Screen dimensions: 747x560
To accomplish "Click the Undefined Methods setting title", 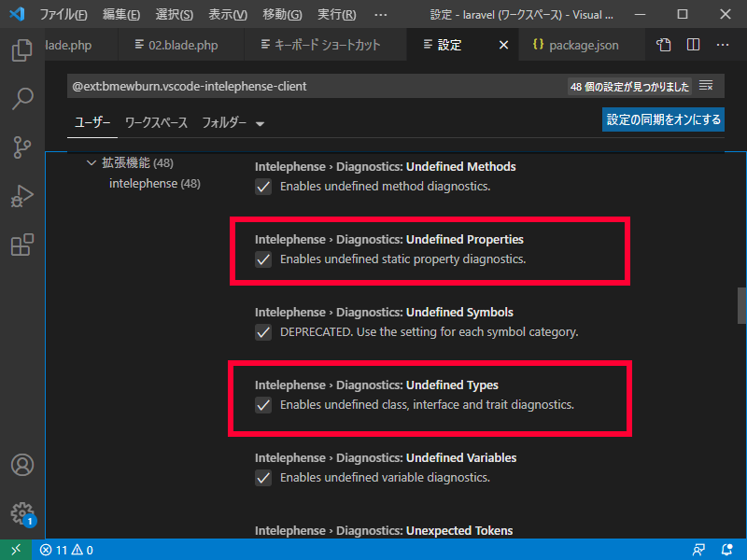I will pos(385,167).
